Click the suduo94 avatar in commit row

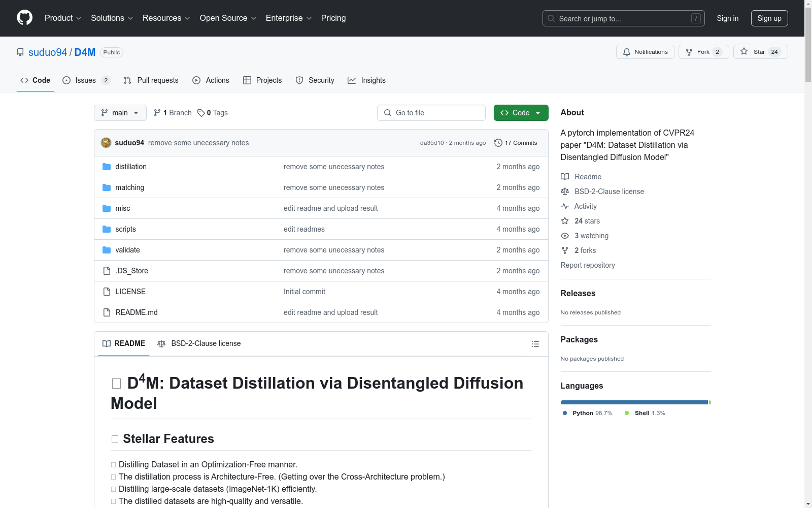coord(106,143)
